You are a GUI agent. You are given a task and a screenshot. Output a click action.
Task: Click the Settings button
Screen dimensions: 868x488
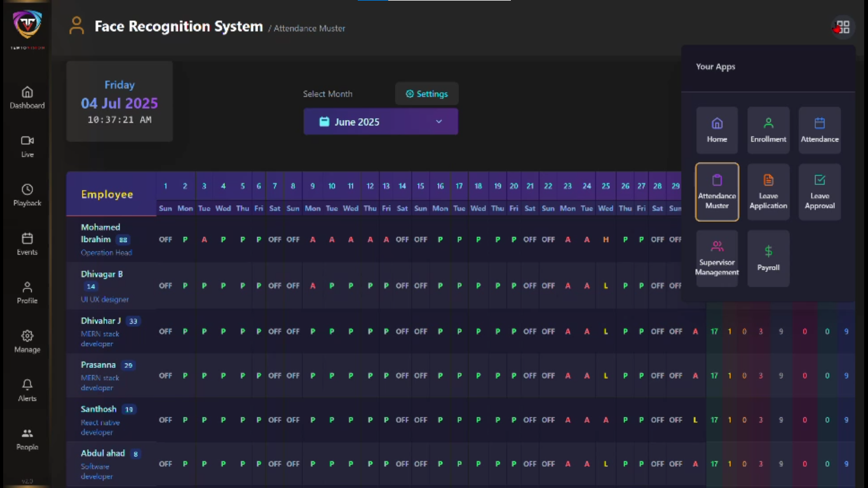point(426,93)
